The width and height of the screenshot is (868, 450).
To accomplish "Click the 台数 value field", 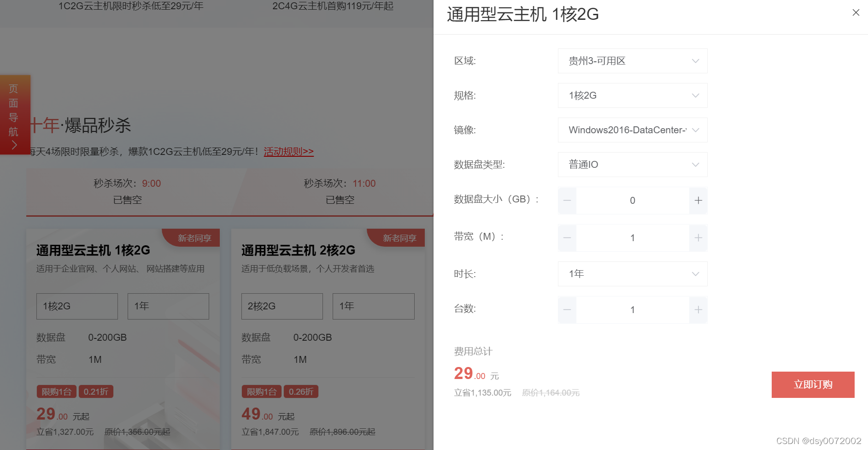I will click(x=633, y=310).
